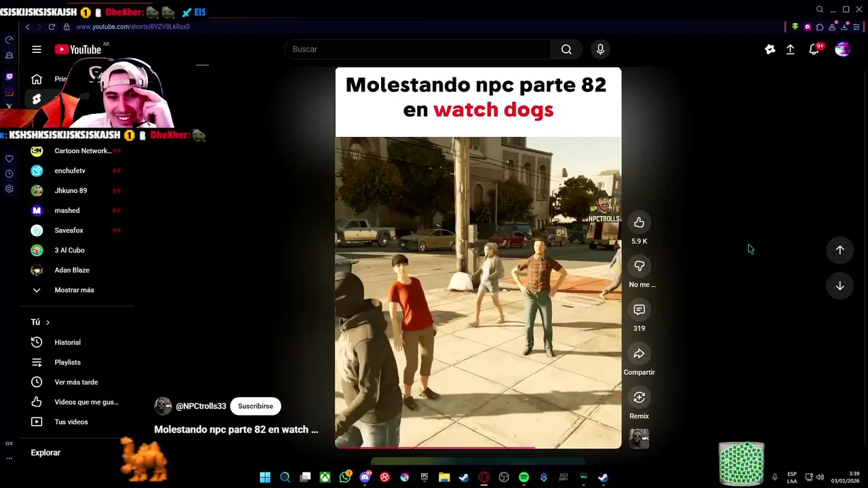Go back with the browser back arrow
Viewport: 868px width, 488px height.
(27, 26)
